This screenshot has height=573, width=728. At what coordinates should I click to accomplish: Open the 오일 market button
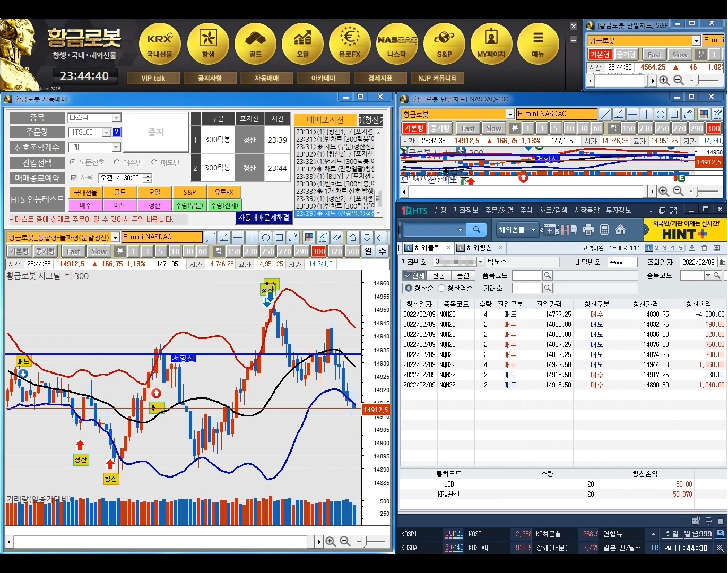click(302, 44)
